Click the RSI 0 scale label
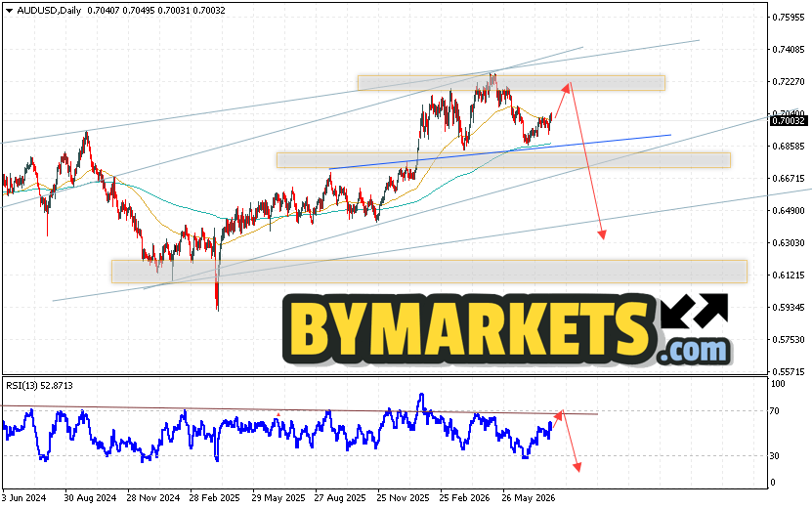The width and height of the screenshot is (812, 509). tap(773, 483)
